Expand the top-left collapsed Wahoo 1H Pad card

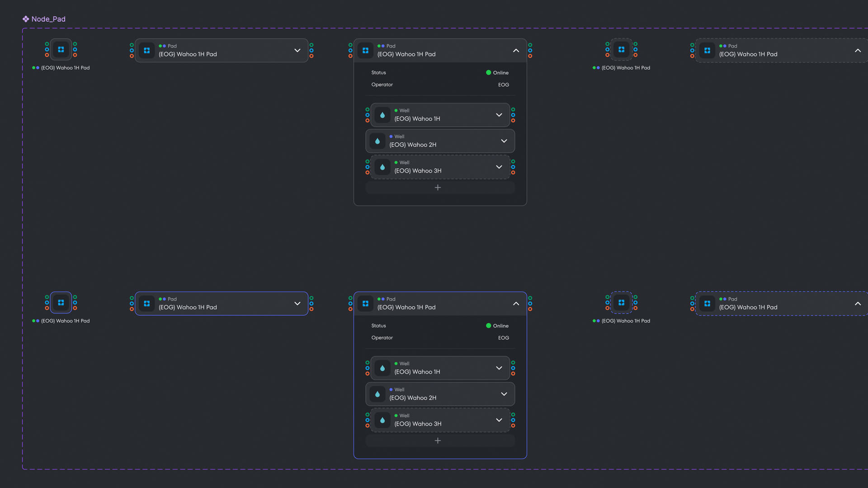tap(297, 51)
